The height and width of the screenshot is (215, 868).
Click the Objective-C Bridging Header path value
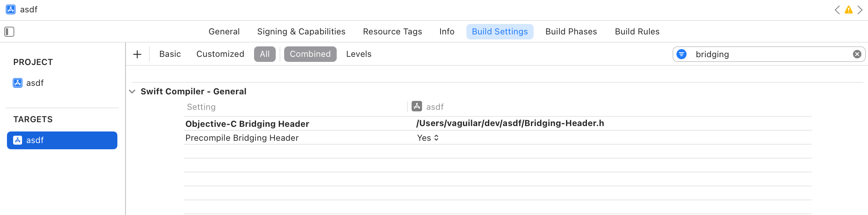[x=510, y=123]
